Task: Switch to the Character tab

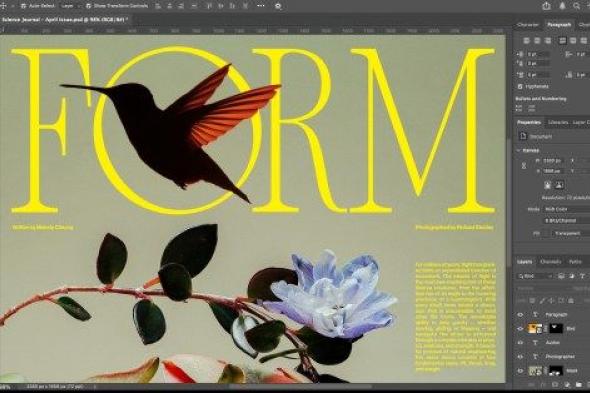Action: coord(528,25)
